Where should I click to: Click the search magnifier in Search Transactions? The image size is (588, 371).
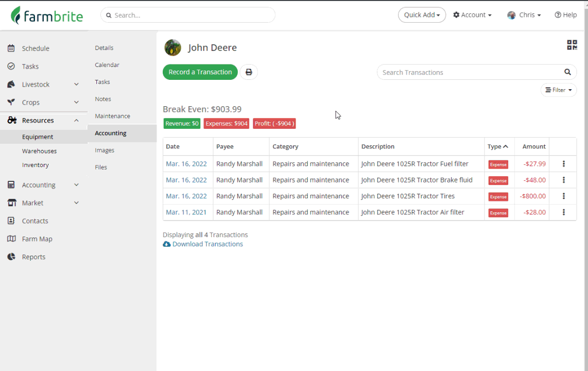tap(567, 72)
